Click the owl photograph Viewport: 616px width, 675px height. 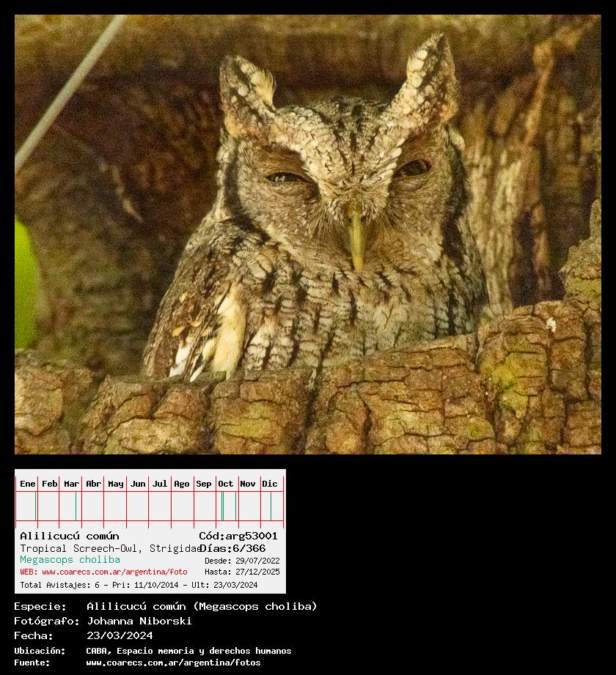(x=308, y=235)
